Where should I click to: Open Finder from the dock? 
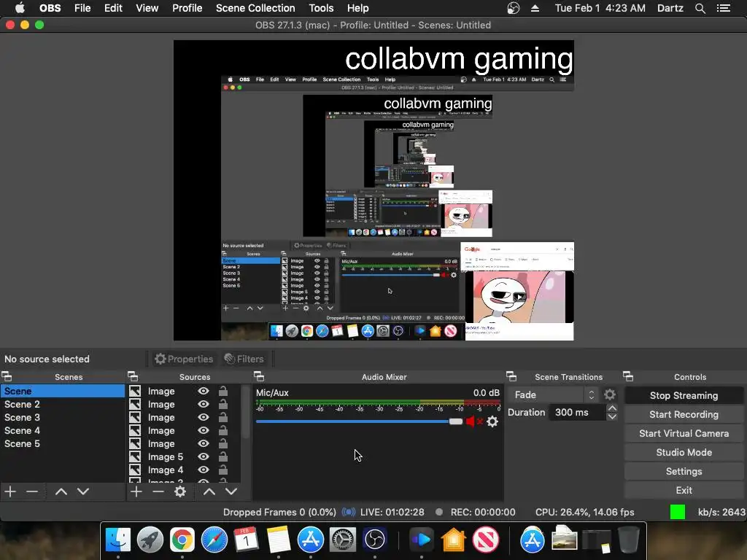(x=117, y=540)
